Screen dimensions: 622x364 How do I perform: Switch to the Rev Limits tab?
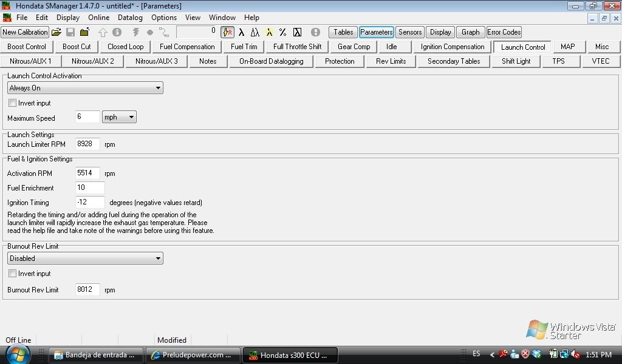391,61
